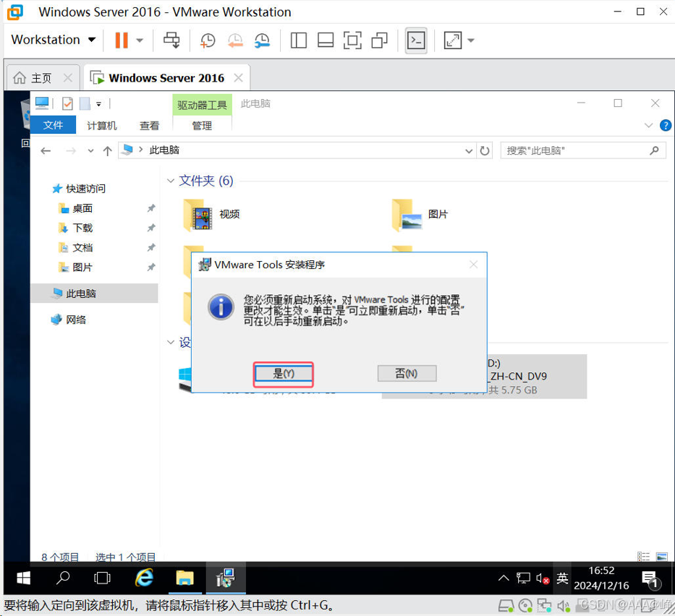Screen dimensions: 675x616
Task: Switch to Unity mode
Action: tap(379, 40)
